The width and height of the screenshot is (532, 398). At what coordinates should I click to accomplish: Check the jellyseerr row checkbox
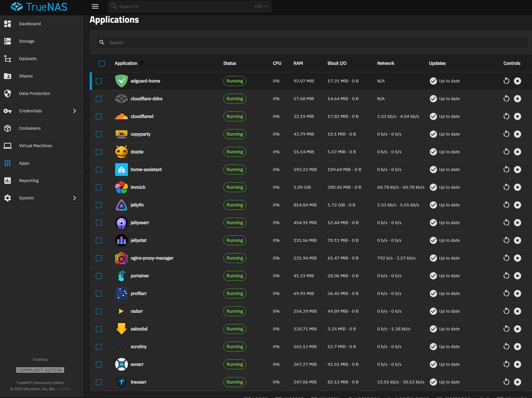pyautogui.click(x=99, y=223)
